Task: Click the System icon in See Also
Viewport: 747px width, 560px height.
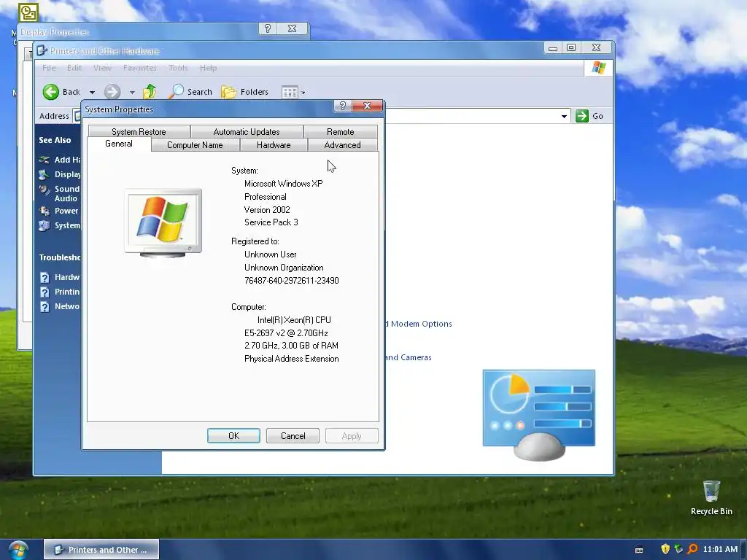Action: coord(44,225)
